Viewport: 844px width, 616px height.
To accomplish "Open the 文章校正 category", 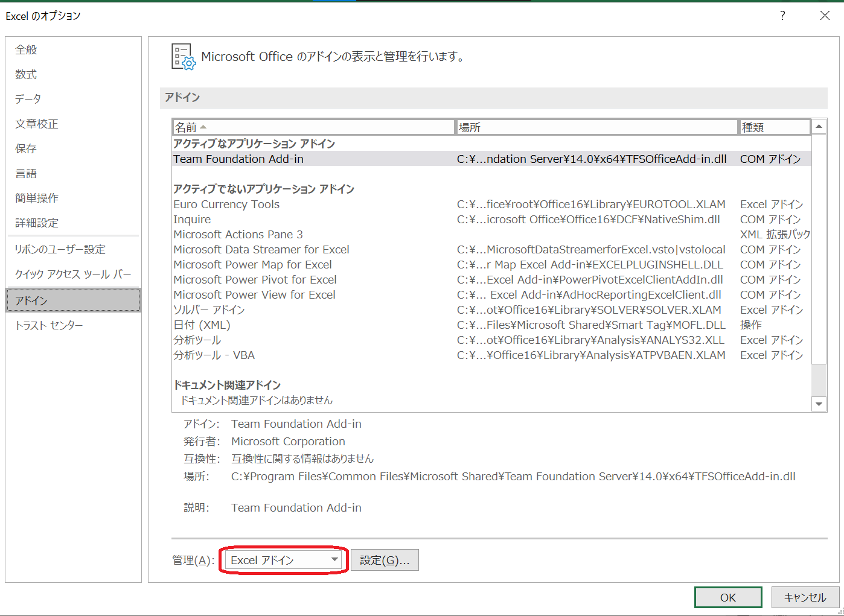I will 73,124.
